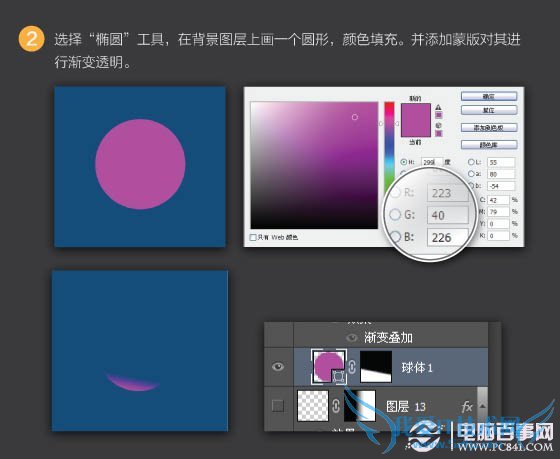The height and width of the screenshot is (459, 560).
Task: Select the 图层 13 transparent layer thumbnail
Action: coord(313,406)
